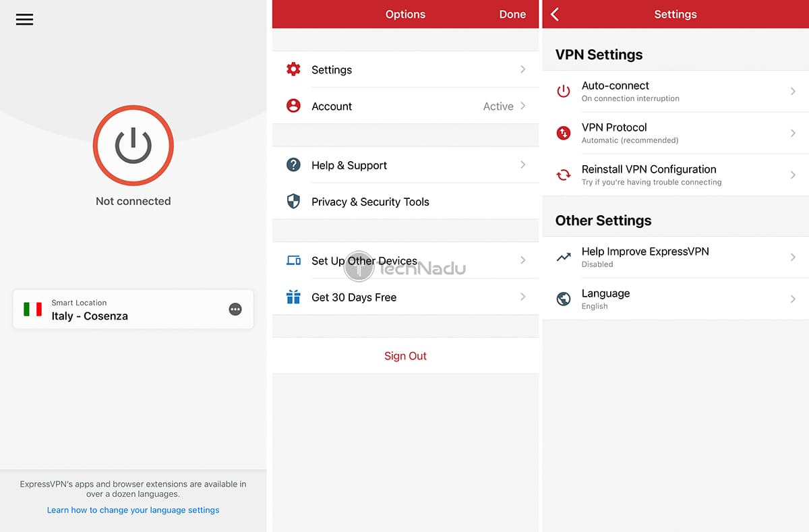Click the Help & Support question icon
Screen dimensions: 809x532
point(293,165)
